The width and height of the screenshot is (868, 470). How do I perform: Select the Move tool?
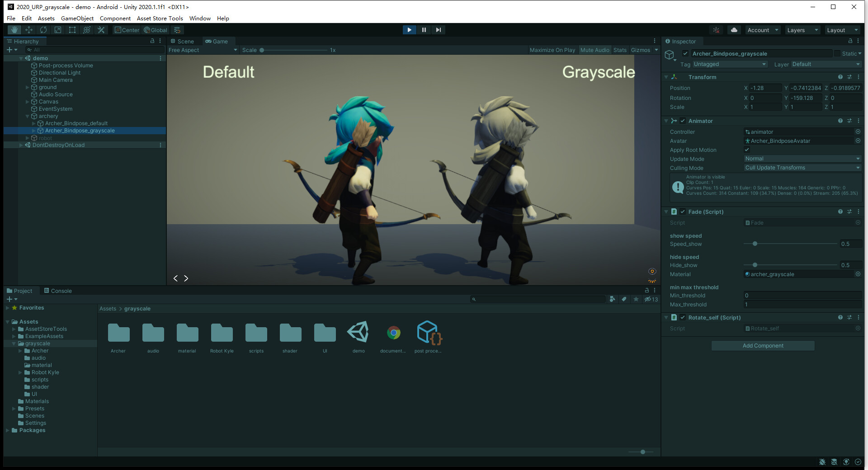click(29, 29)
